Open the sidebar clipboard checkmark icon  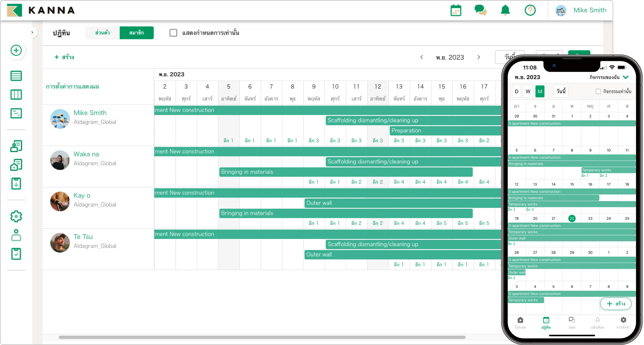coord(16,254)
